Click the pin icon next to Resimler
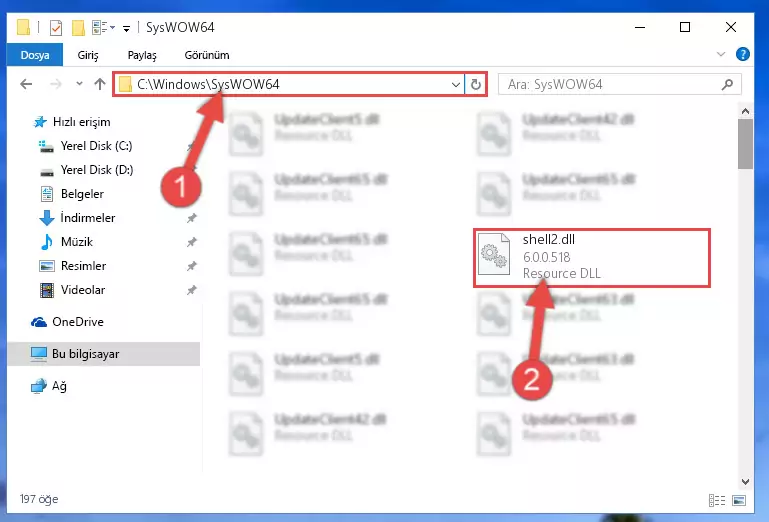The width and height of the screenshot is (769, 522). point(191,266)
